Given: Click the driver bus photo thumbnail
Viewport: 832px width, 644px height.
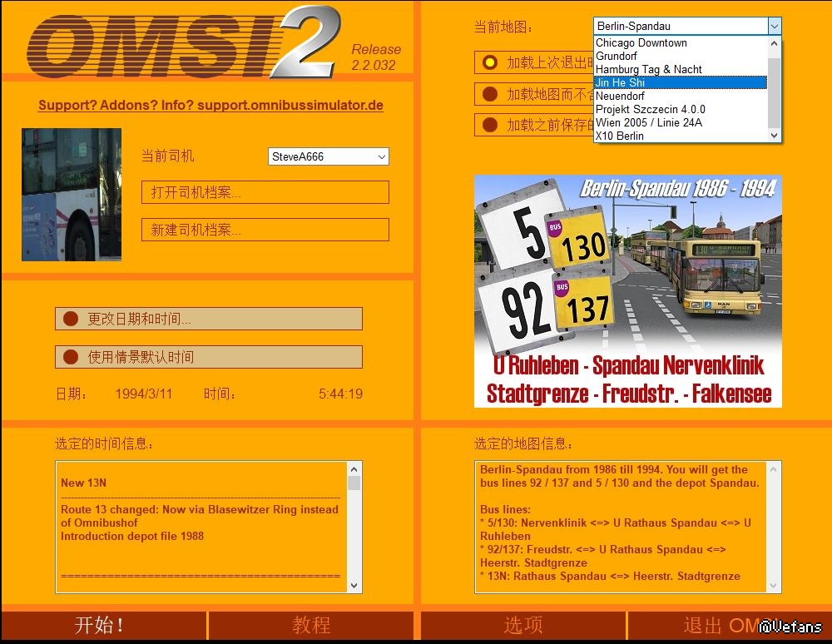Looking at the screenshot, I should tap(72, 195).
